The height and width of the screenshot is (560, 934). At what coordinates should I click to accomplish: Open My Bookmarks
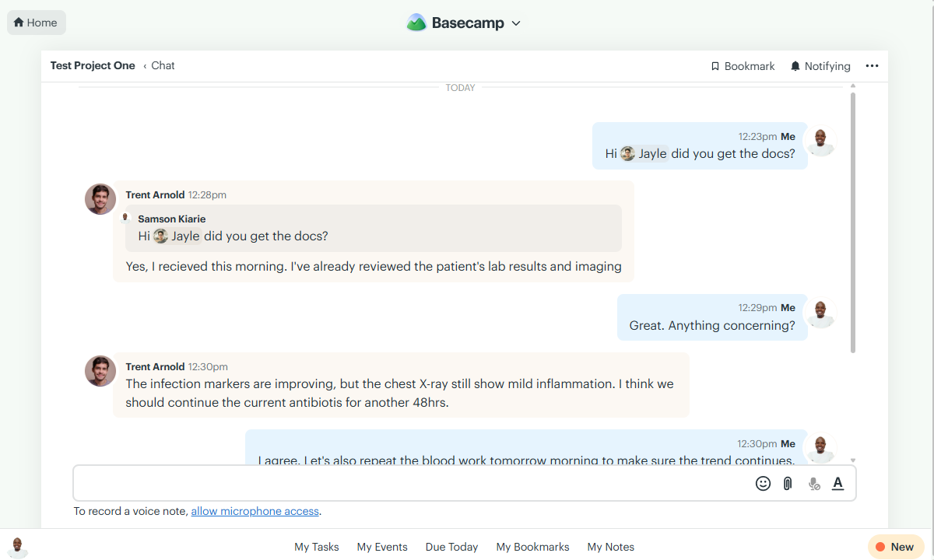[533, 547]
